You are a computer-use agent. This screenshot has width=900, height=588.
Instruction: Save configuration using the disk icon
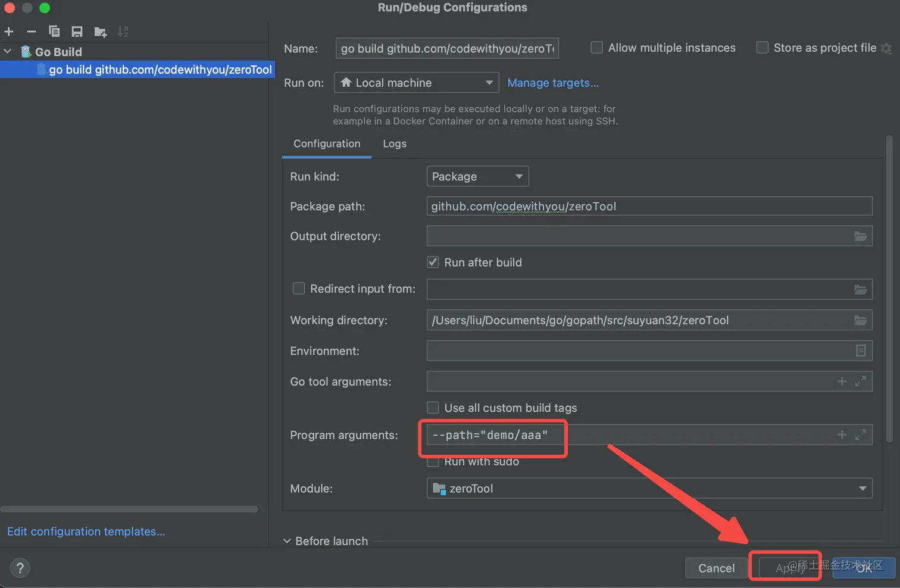click(x=77, y=32)
